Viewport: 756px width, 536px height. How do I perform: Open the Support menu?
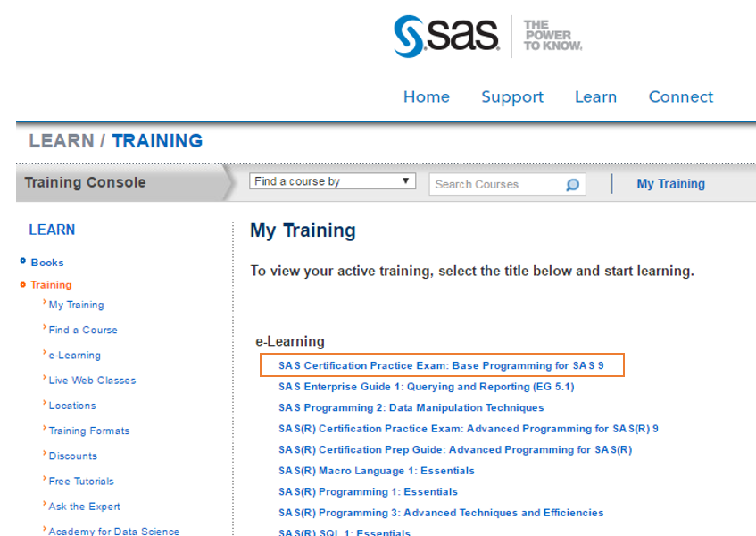[512, 97]
